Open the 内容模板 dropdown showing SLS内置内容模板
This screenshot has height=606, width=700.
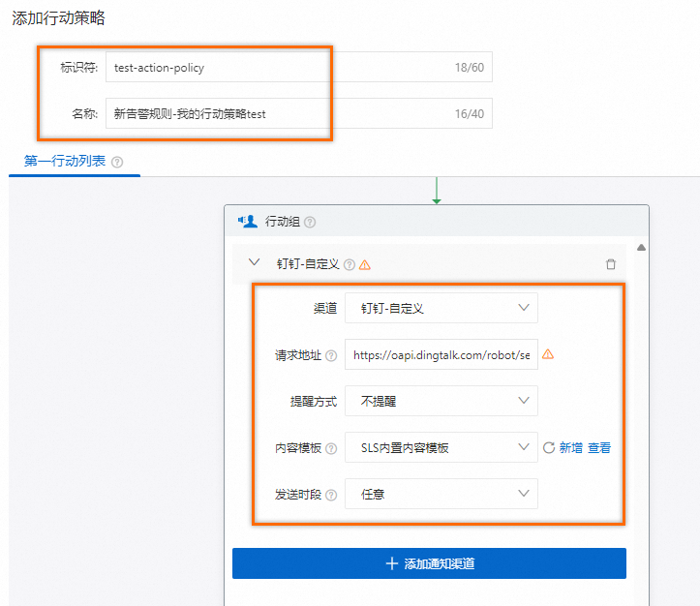click(x=441, y=447)
